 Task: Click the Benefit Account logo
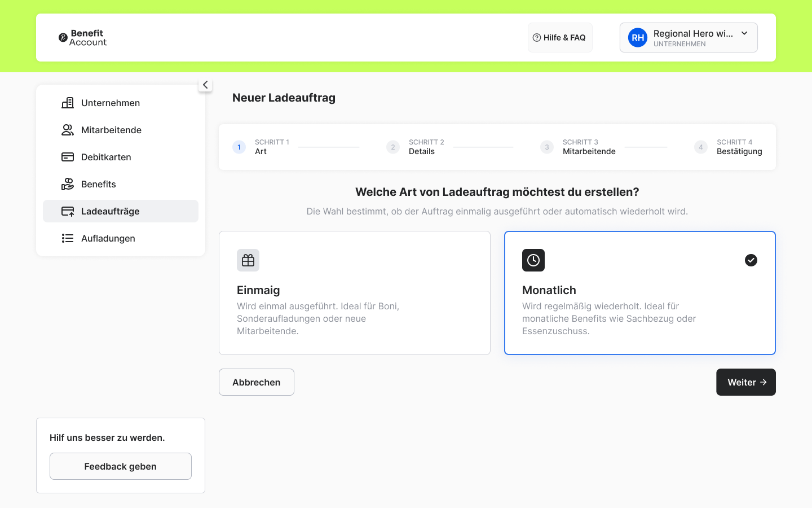point(83,38)
